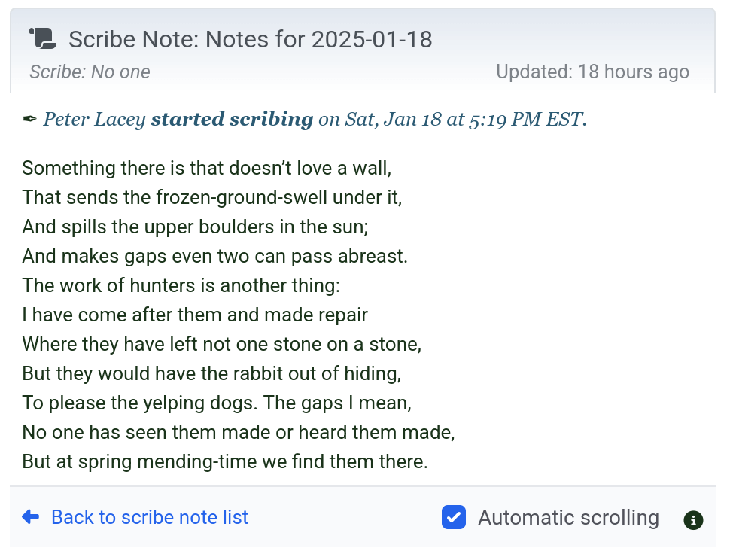Image resolution: width=730 pixels, height=560 pixels.
Task: Click the name Peter Lacey
Action: (94, 120)
